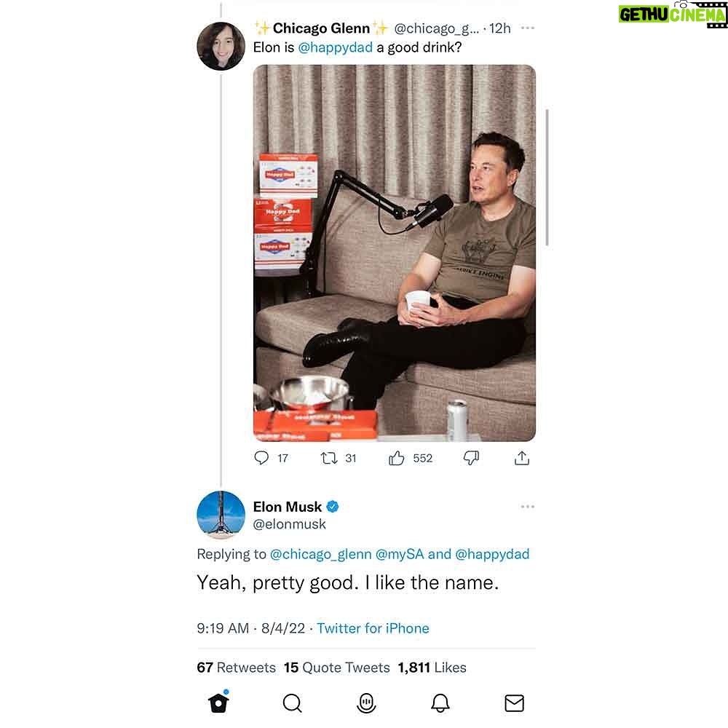Image resolution: width=728 pixels, height=728 pixels.
Task: Go to the Home tab icon
Action: [218, 702]
